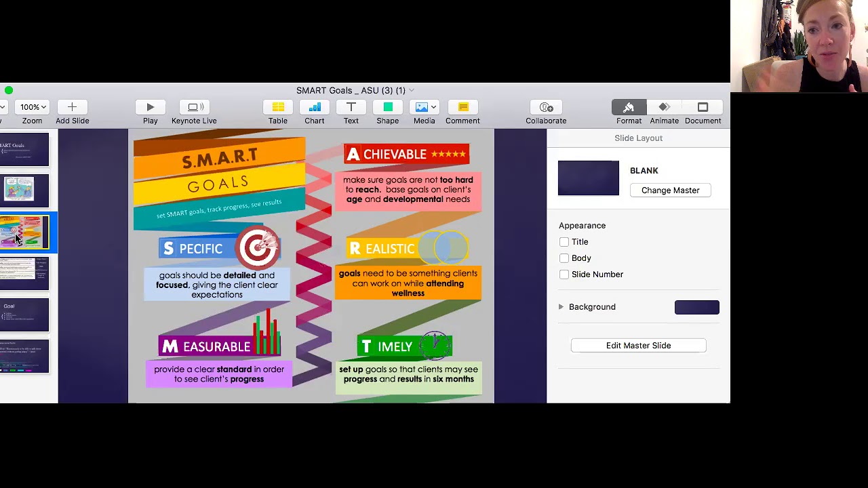This screenshot has width=868, height=488.
Task: Switch to the Format inspector
Action: [x=629, y=107]
